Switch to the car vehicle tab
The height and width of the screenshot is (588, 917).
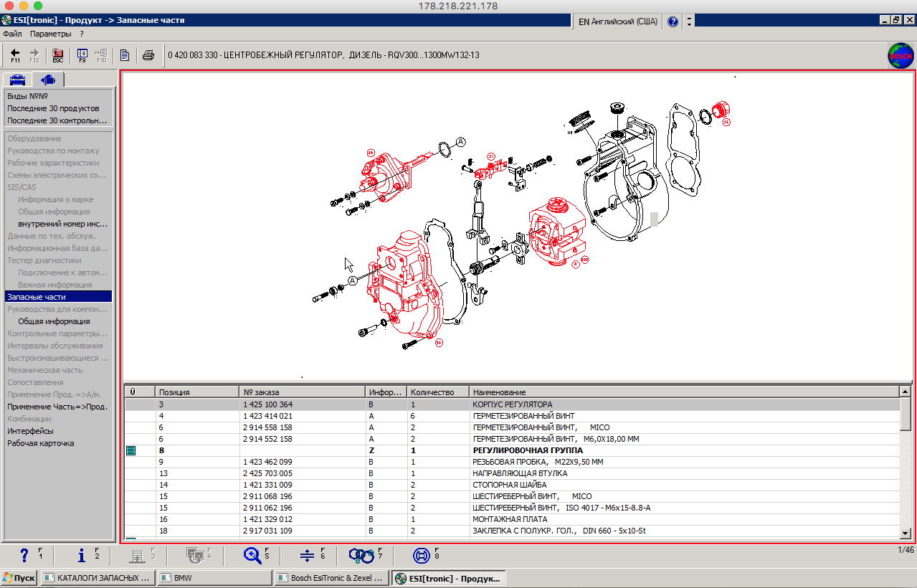pyautogui.click(x=18, y=80)
